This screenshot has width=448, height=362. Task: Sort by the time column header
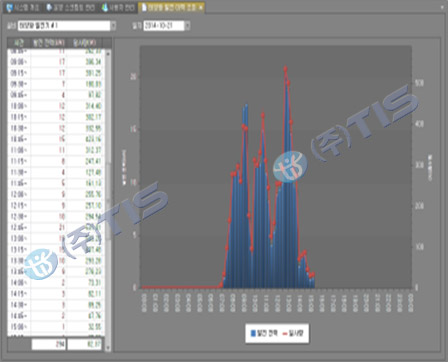[19, 43]
